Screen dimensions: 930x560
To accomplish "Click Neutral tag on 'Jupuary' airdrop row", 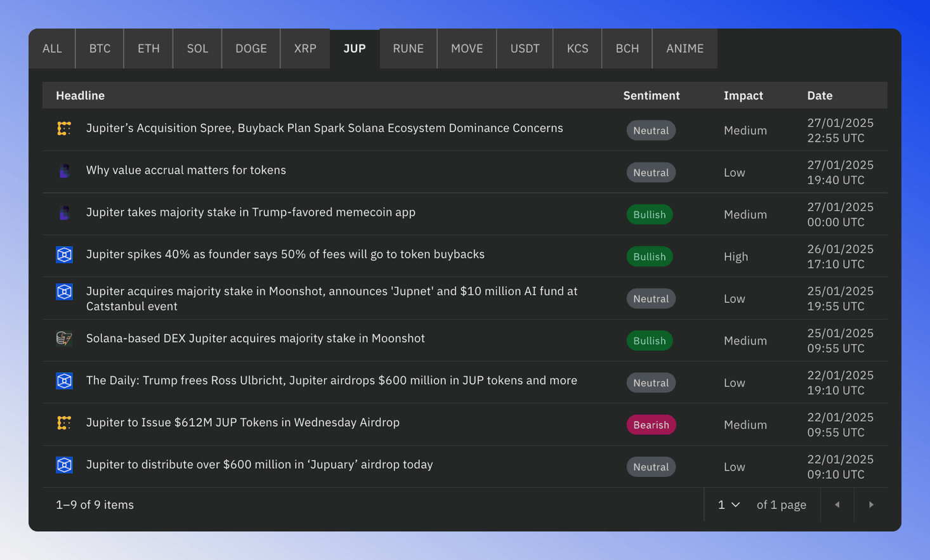I will pos(651,467).
